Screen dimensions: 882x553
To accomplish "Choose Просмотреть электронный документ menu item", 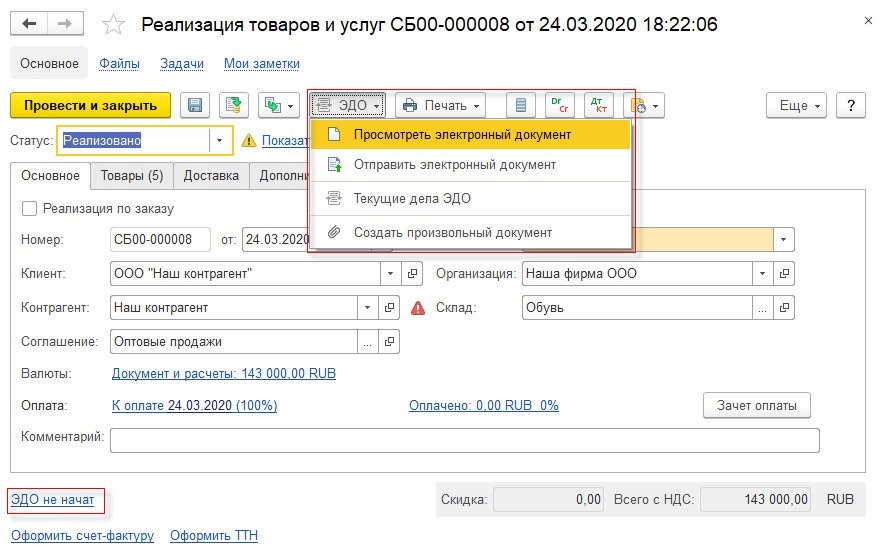I will (x=470, y=135).
